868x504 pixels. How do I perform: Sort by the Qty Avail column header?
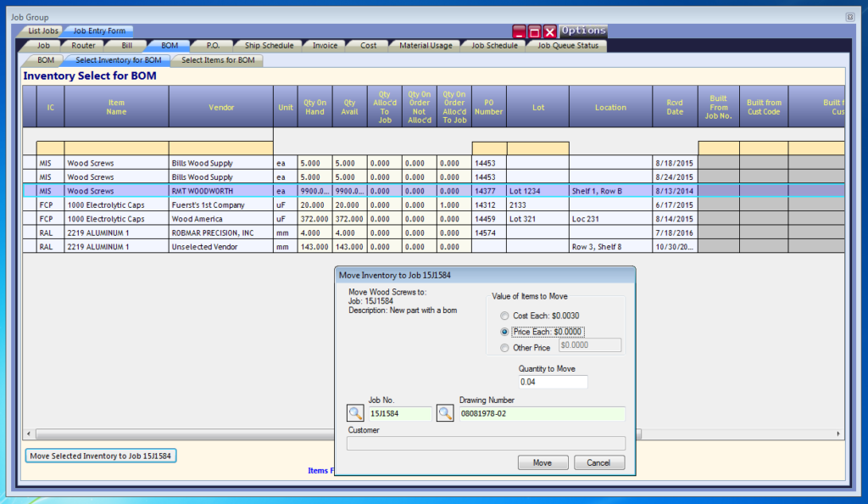click(350, 107)
